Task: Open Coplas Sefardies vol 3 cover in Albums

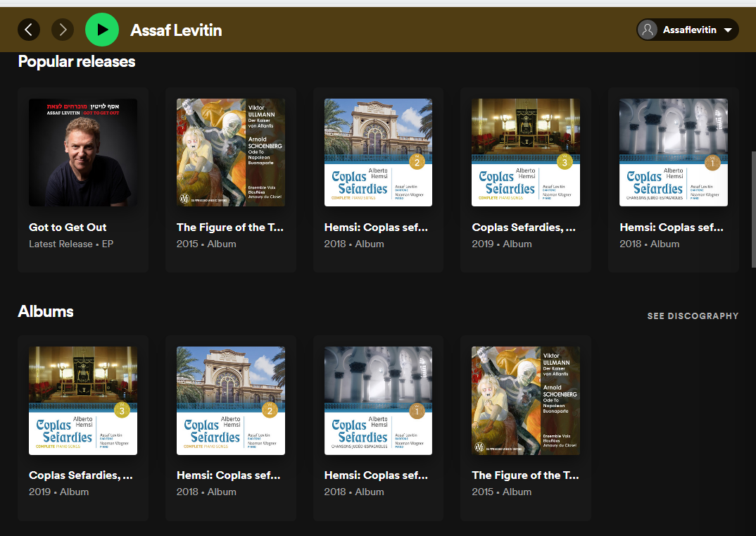Action: (83, 401)
